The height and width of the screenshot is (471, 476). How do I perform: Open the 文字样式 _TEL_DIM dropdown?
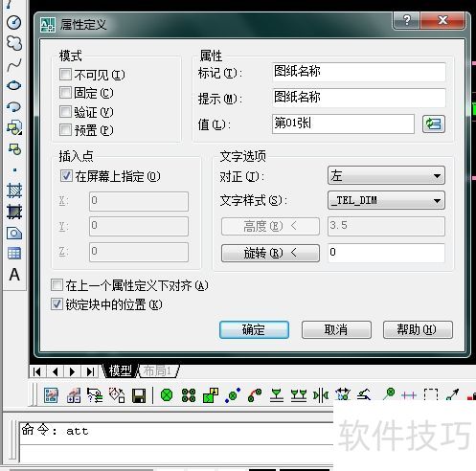[x=386, y=200]
